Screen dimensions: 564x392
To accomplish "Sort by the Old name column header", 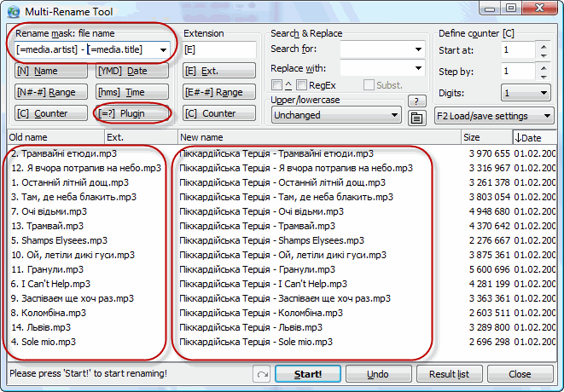I will pyautogui.click(x=55, y=137).
